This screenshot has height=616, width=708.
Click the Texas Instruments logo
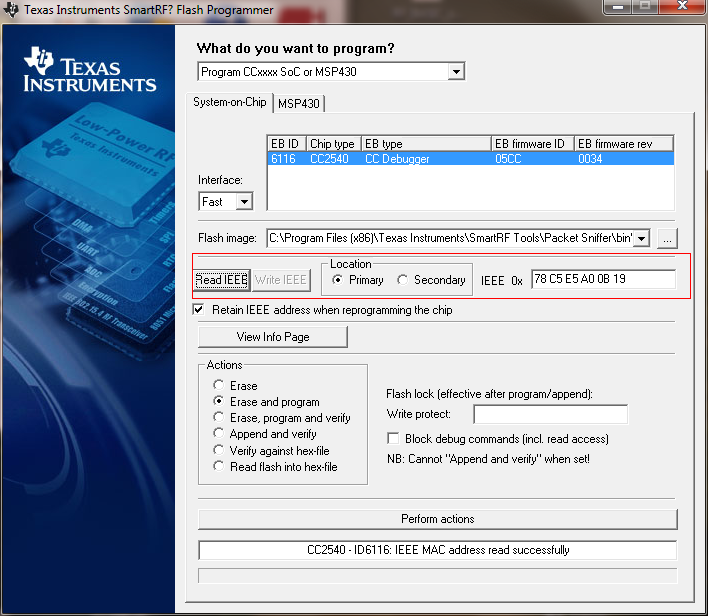point(89,70)
